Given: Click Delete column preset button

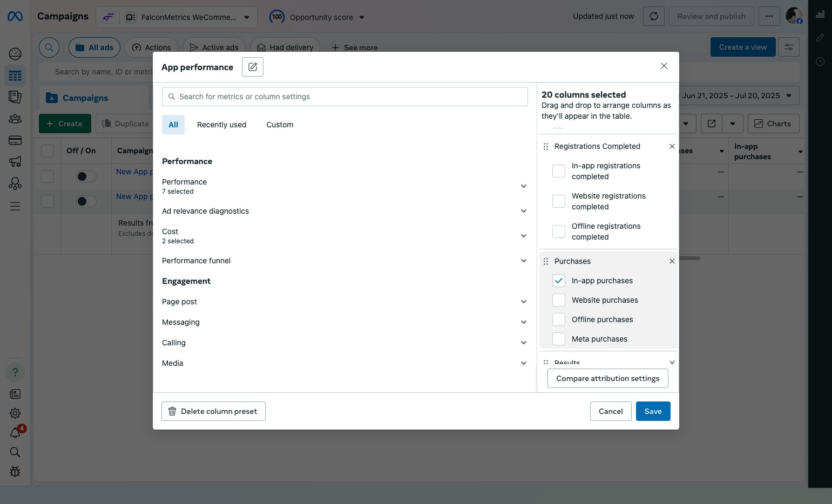Looking at the screenshot, I should [213, 411].
